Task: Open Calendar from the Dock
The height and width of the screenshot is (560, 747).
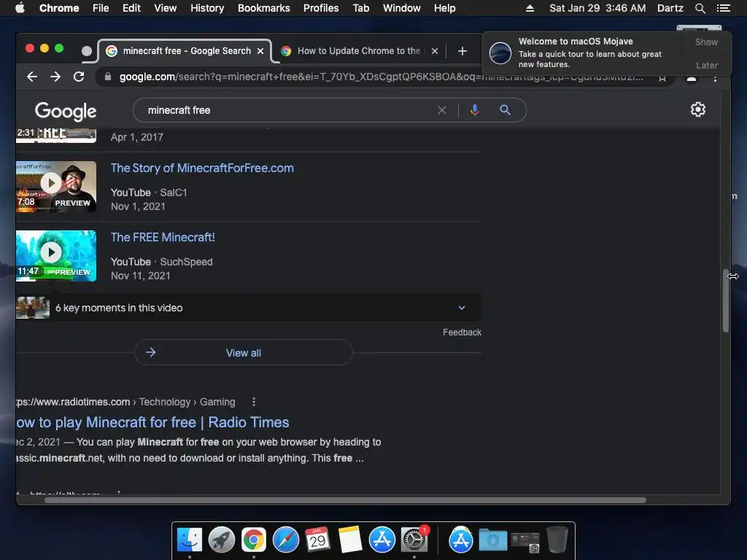Action: click(x=318, y=540)
